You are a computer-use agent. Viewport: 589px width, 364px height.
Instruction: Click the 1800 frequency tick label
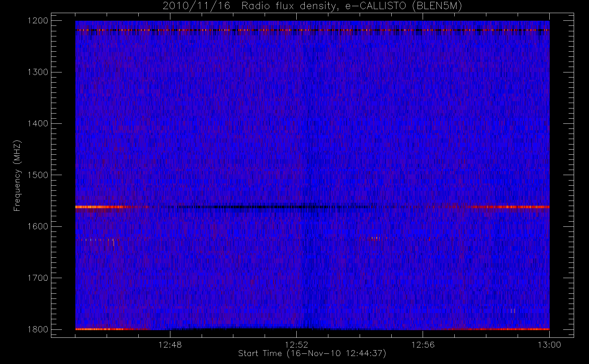38,329
